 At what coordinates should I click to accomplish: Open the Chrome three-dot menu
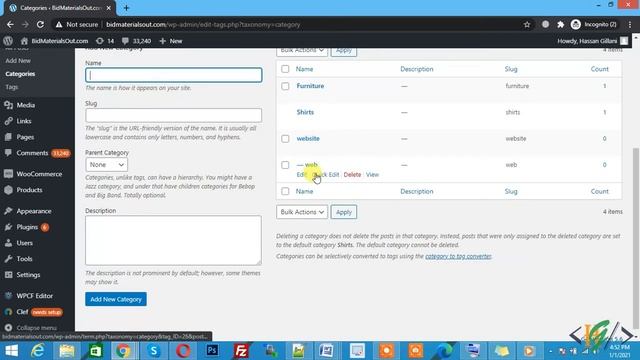[630, 24]
